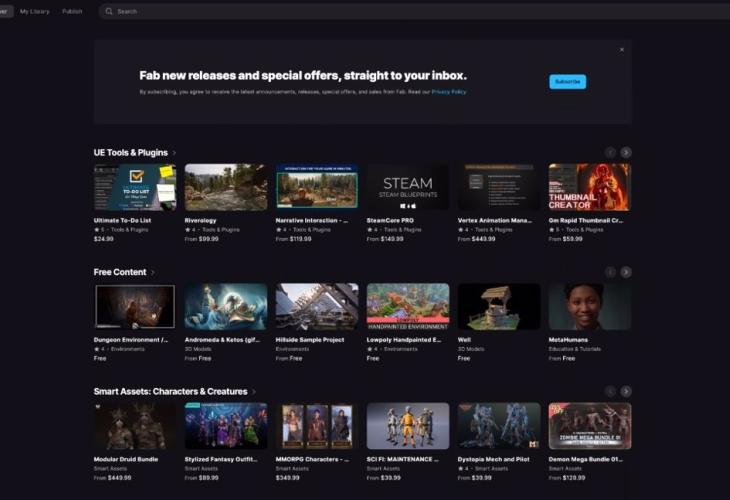The width and height of the screenshot is (730, 500).
Task: Open the SteamCore PRO thumbnail
Action: coord(407,187)
